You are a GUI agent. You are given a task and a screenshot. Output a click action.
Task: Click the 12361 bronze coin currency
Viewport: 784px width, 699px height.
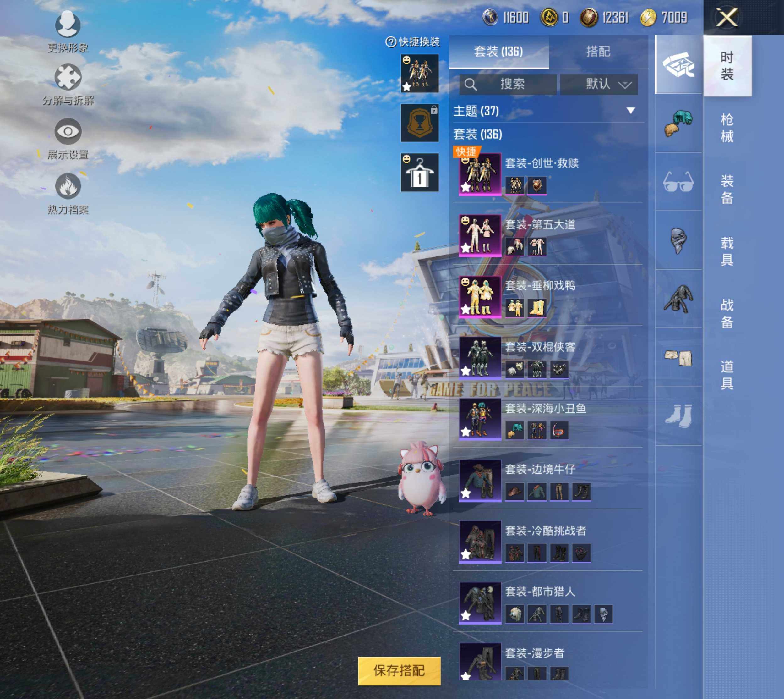[589, 17]
